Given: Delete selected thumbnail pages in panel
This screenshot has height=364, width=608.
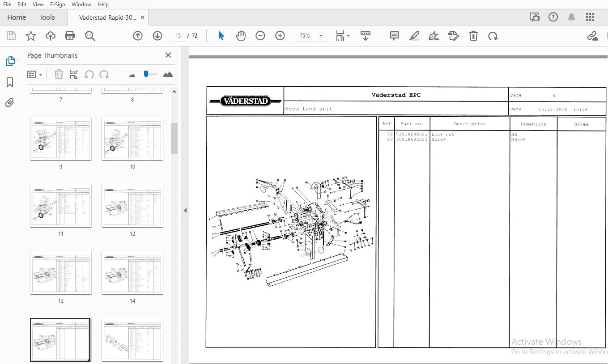Looking at the screenshot, I should pyautogui.click(x=59, y=75).
